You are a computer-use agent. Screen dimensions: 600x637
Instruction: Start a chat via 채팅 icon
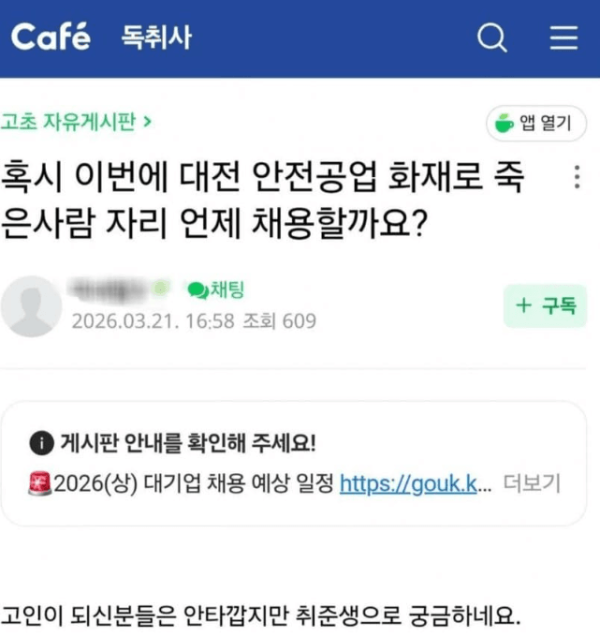216,291
